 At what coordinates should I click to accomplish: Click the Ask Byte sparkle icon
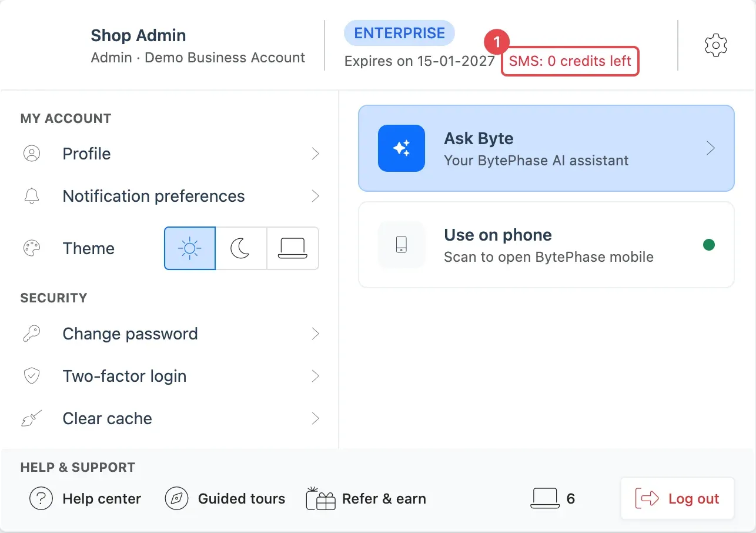(x=402, y=148)
